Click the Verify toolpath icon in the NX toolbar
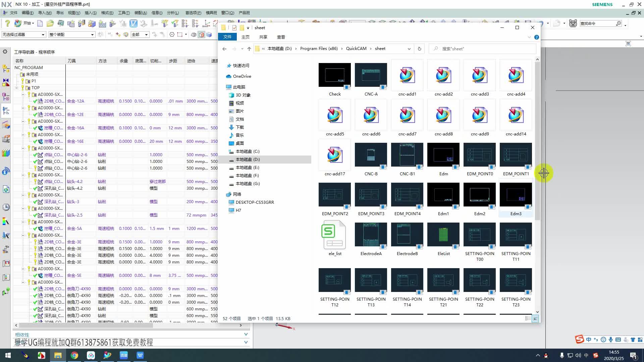This screenshot has height=362, width=644. pos(133,23)
